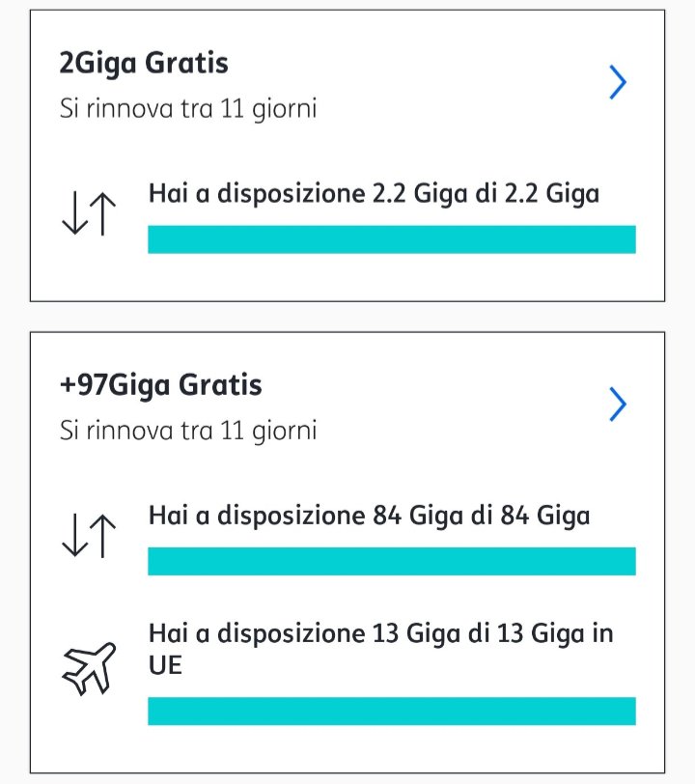
Task: Tap "Hai a disposizione 2.2 Giga" label
Action: pos(374,193)
